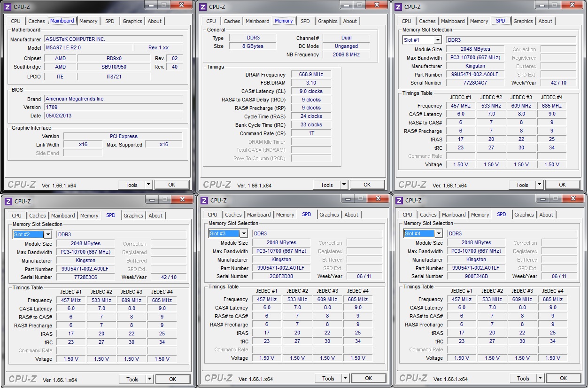
Task: Click serial number 900F246B in the Slot #4 window
Action: click(x=476, y=277)
